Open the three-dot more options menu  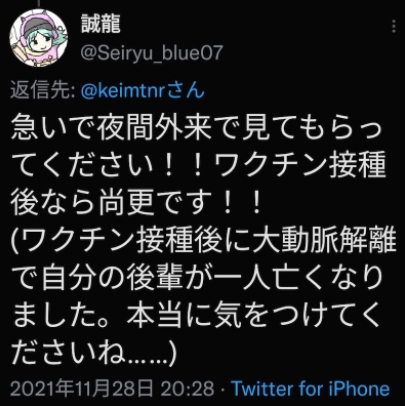pos(394,26)
